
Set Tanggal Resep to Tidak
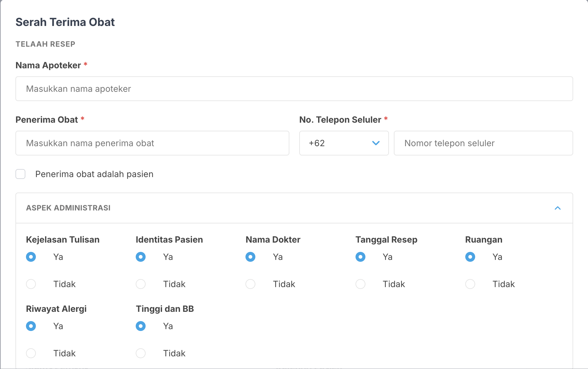pyautogui.click(x=360, y=284)
